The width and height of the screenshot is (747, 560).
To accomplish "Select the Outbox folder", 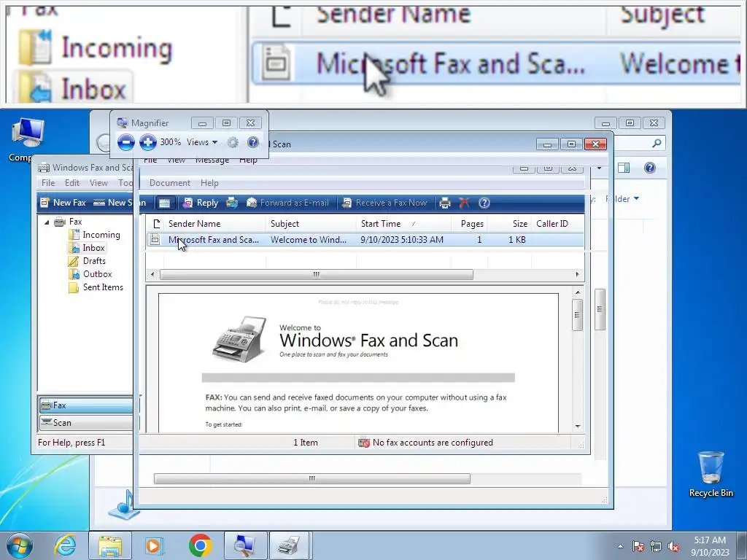I will pyautogui.click(x=97, y=274).
